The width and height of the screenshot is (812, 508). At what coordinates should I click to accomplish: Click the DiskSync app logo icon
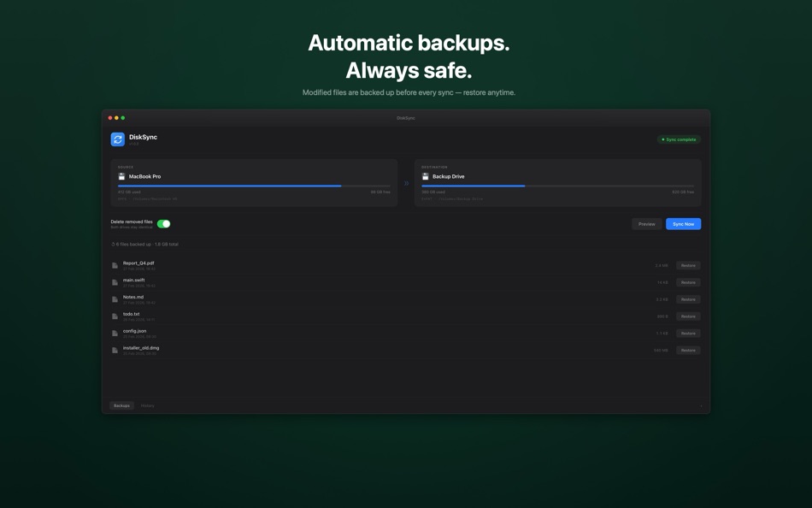118,139
